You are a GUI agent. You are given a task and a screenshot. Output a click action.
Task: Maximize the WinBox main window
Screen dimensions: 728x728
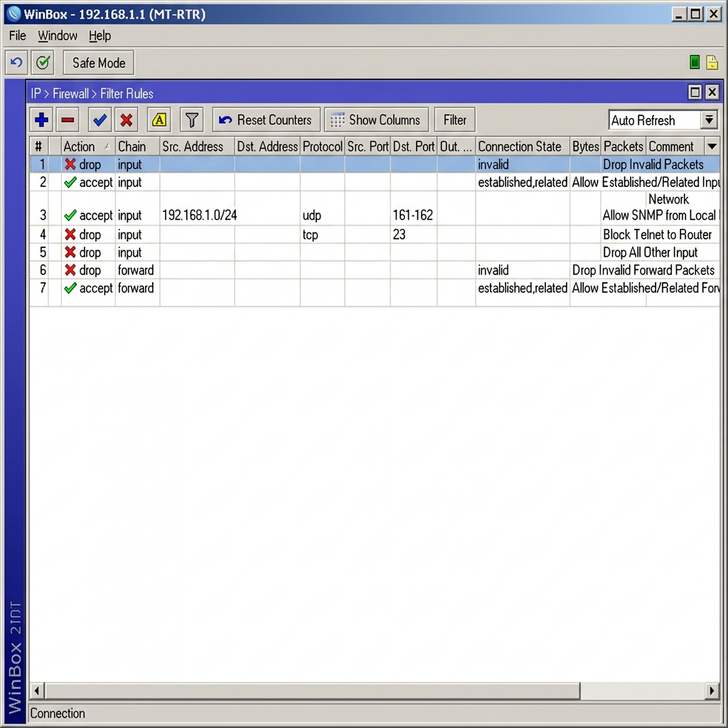[x=695, y=14]
